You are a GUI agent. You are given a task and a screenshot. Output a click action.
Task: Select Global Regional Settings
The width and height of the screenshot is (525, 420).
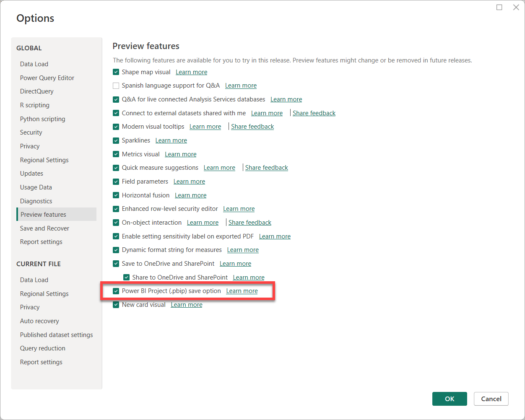click(x=44, y=160)
